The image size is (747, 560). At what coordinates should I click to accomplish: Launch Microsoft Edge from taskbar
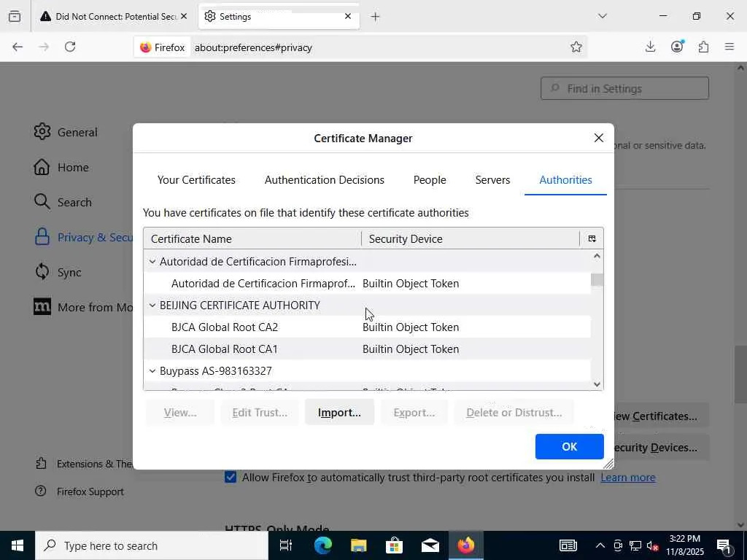(x=322, y=545)
